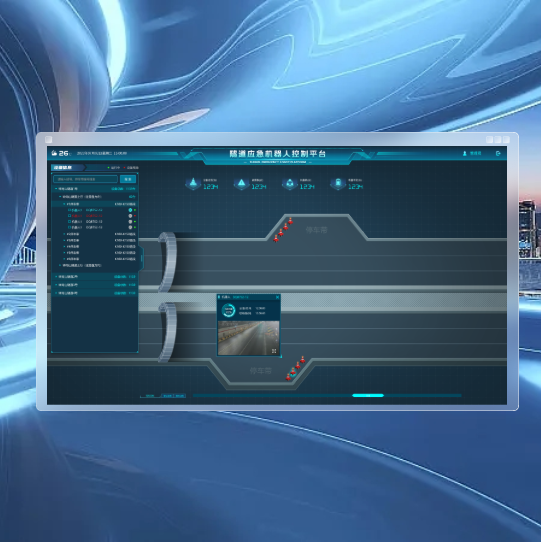541x542 pixels.
Task: Check the first robot's checkbox in tree
Action: point(69,210)
